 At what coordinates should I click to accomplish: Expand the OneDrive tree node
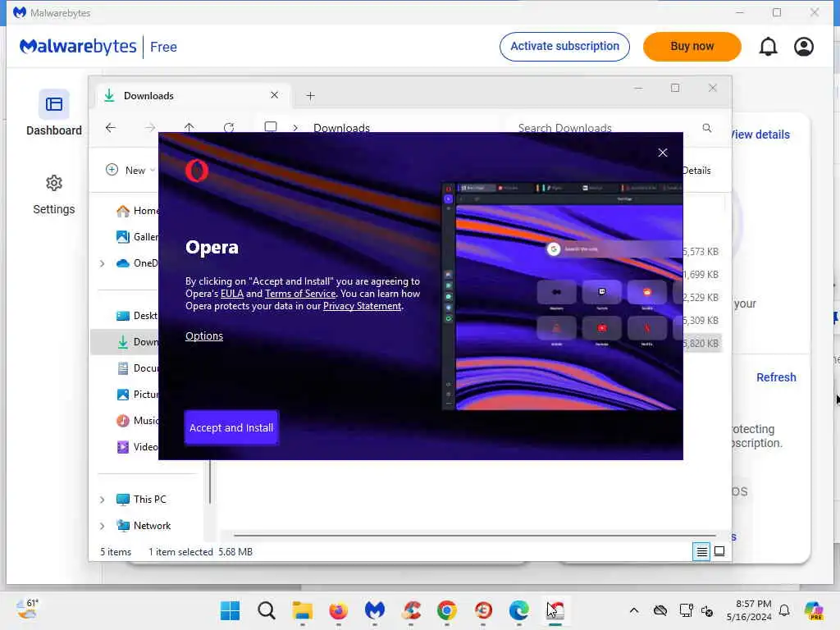pos(102,263)
